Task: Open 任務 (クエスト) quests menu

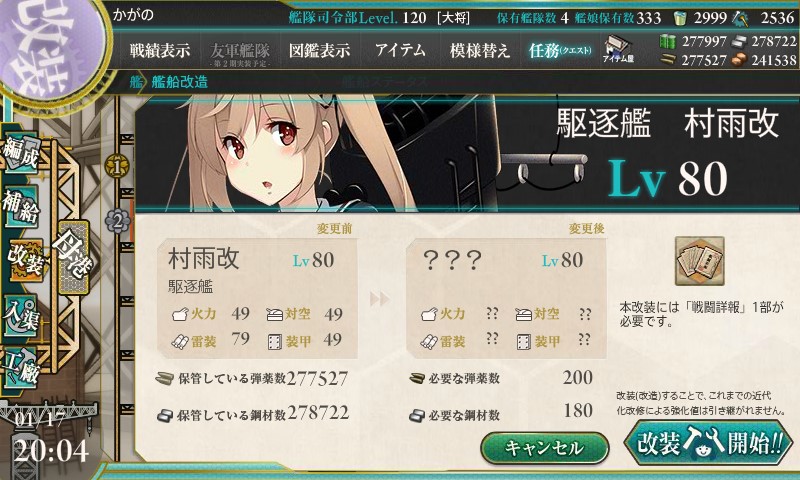Action: [560, 50]
